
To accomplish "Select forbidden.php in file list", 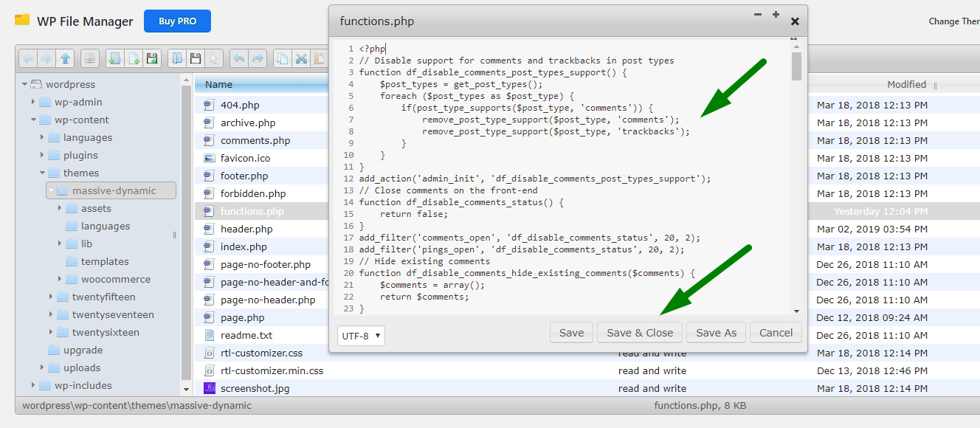I will (x=253, y=194).
